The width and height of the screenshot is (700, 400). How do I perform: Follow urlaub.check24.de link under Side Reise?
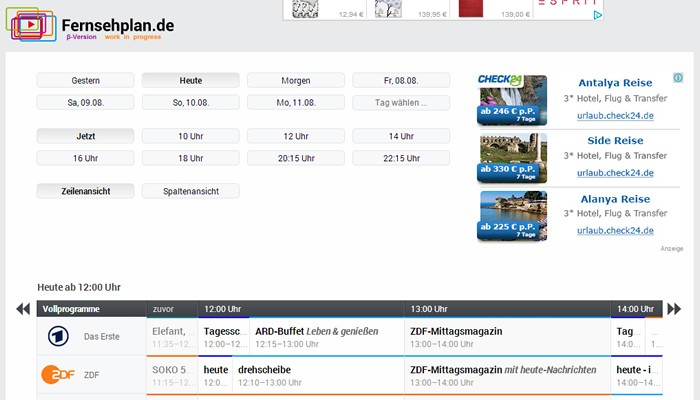coord(615,173)
